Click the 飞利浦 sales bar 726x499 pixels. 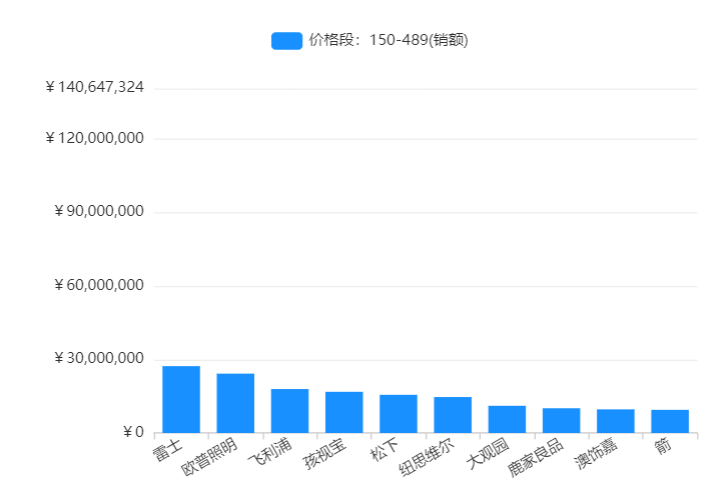tap(289, 411)
